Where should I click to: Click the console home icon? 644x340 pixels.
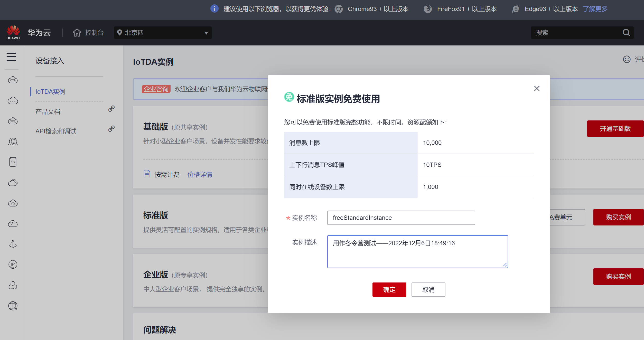click(77, 33)
